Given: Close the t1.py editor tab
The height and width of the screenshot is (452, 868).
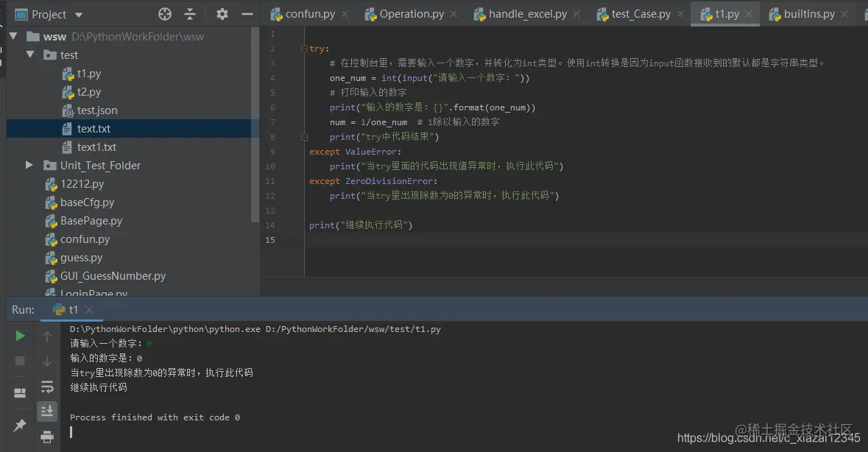Looking at the screenshot, I should pyautogui.click(x=749, y=15).
